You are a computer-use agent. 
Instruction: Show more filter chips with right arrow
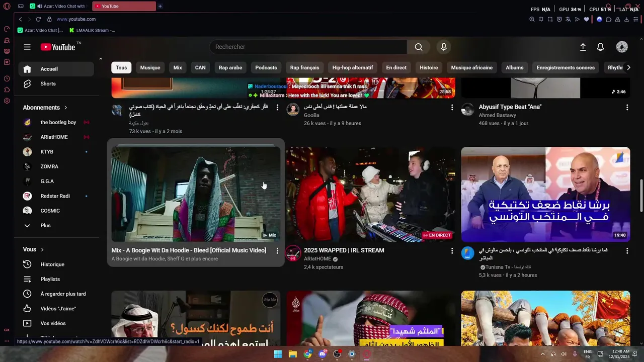(628, 67)
